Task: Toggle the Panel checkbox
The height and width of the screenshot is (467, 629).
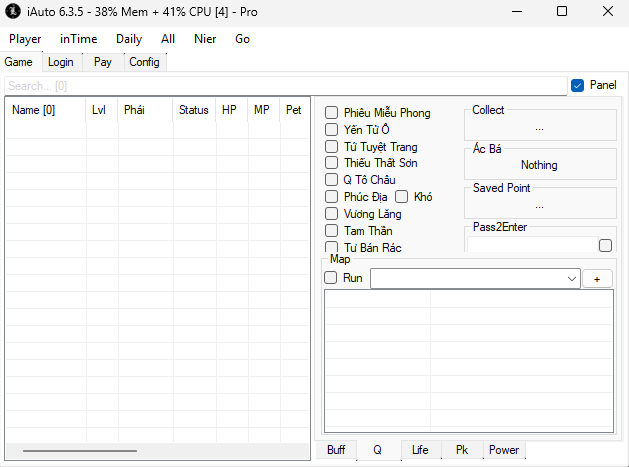Action: click(x=577, y=85)
